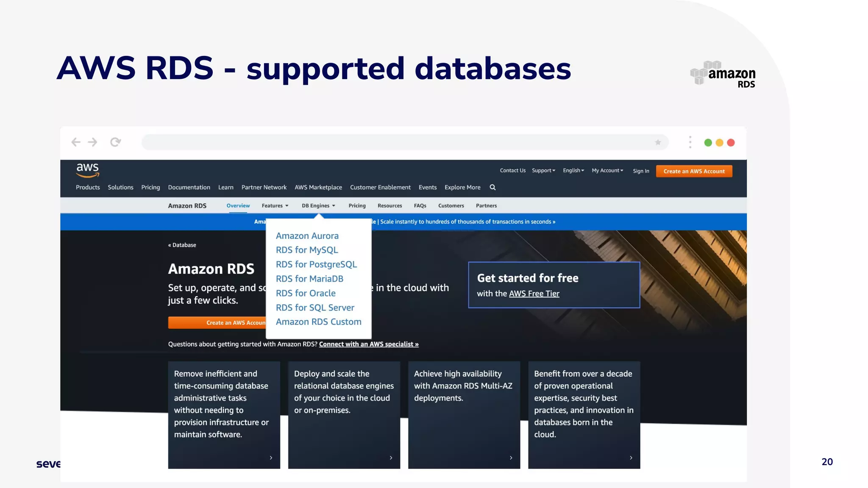
Task: Open the Resources tab
Action: pyautogui.click(x=390, y=206)
